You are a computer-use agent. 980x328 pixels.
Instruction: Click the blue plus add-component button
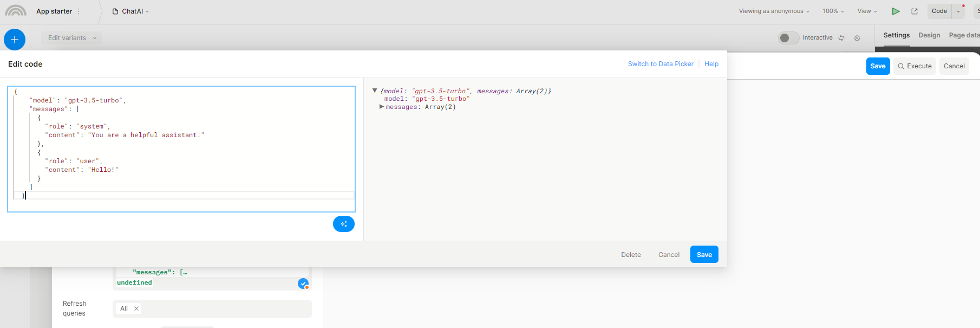pyautogui.click(x=15, y=40)
